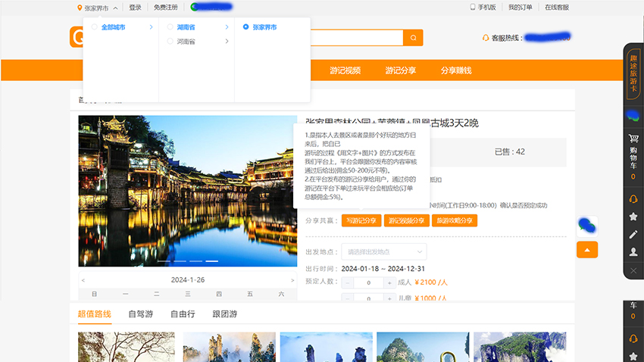
Task: Select the 全部城市 radio option
Action: pos(95,27)
